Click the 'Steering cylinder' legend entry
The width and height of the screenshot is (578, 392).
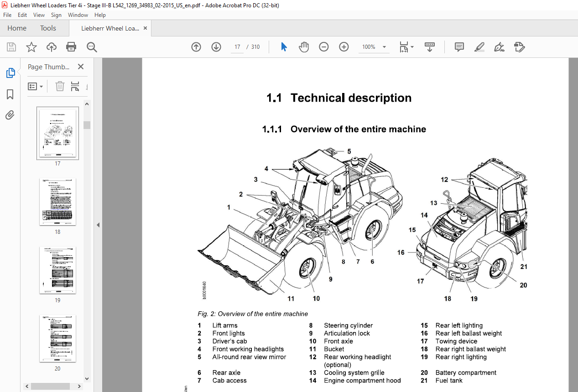(348, 325)
